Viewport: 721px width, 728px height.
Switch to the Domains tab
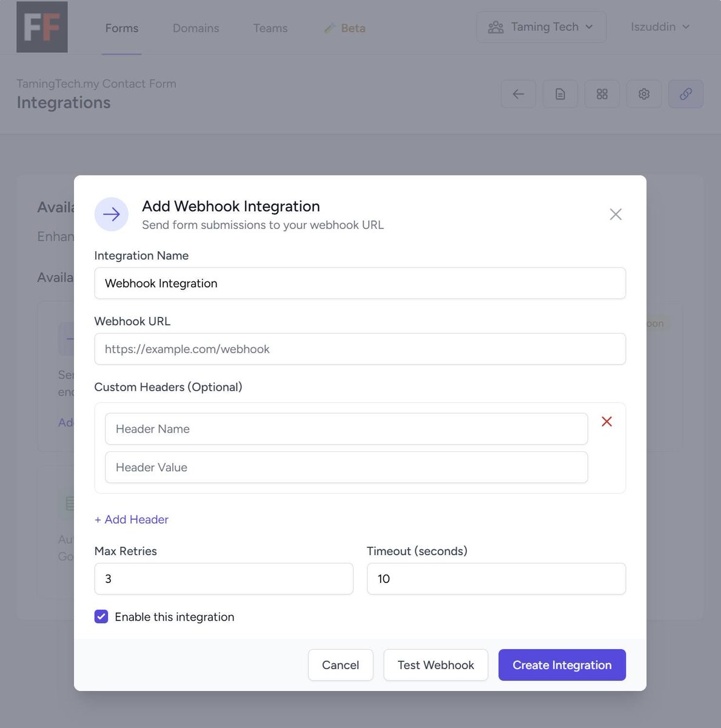(196, 28)
